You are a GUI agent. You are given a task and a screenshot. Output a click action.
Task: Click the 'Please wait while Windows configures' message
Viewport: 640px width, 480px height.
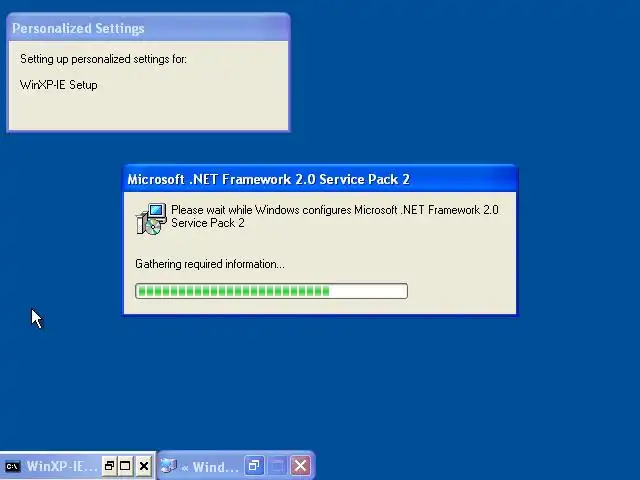click(335, 216)
